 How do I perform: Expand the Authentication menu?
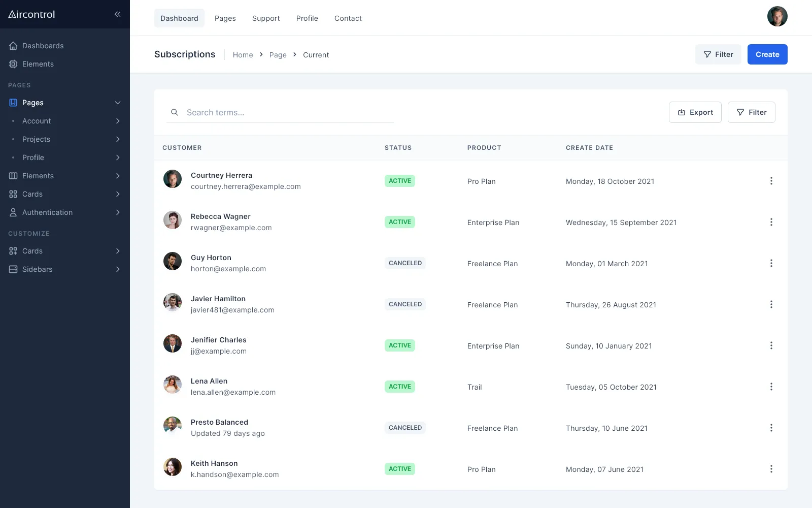click(x=118, y=212)
